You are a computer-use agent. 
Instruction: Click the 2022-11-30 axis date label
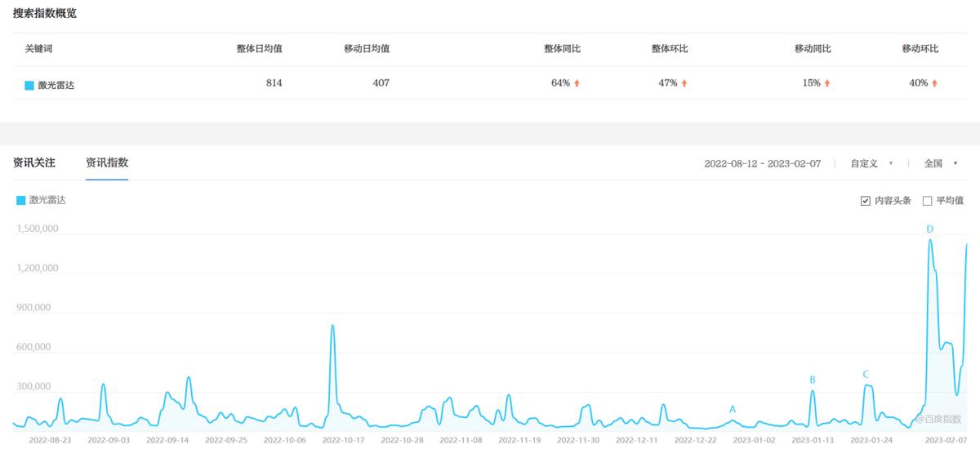pyautogui.click(x=577, y=439)
